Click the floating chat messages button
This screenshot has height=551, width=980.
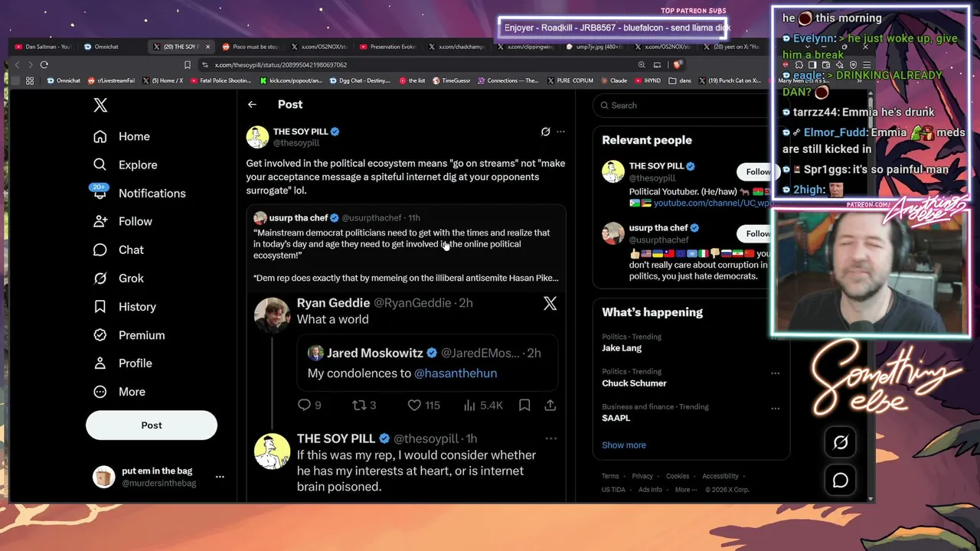[x=841, y=481]
